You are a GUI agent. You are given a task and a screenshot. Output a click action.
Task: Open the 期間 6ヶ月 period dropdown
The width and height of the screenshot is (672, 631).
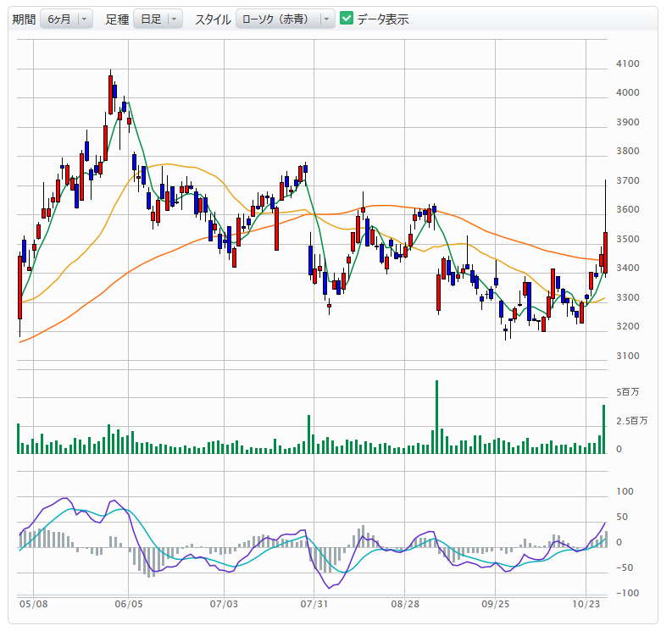click(66, 19)
